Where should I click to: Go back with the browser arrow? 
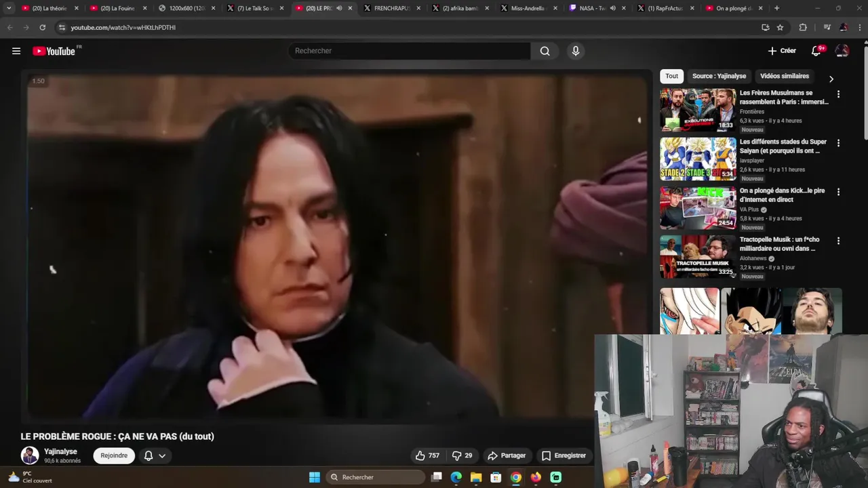[x=9, y=27]
